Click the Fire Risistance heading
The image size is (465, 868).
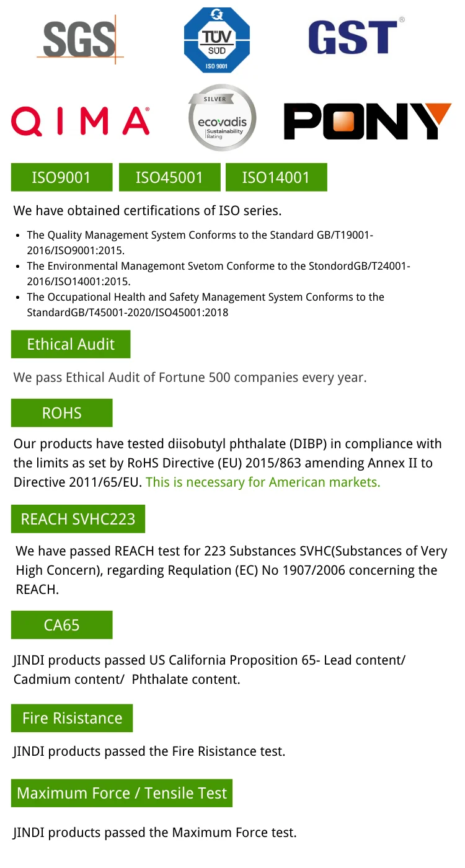point(72,718)
